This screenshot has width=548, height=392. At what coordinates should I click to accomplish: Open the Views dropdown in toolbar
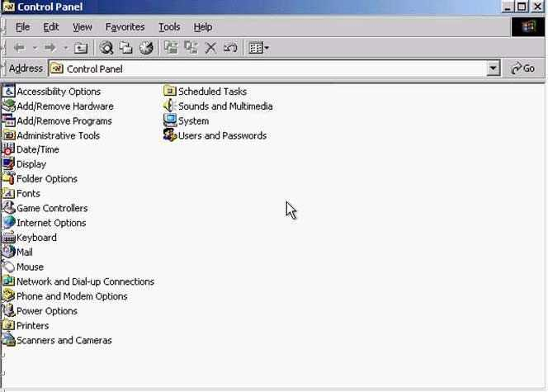coord(259,48)
